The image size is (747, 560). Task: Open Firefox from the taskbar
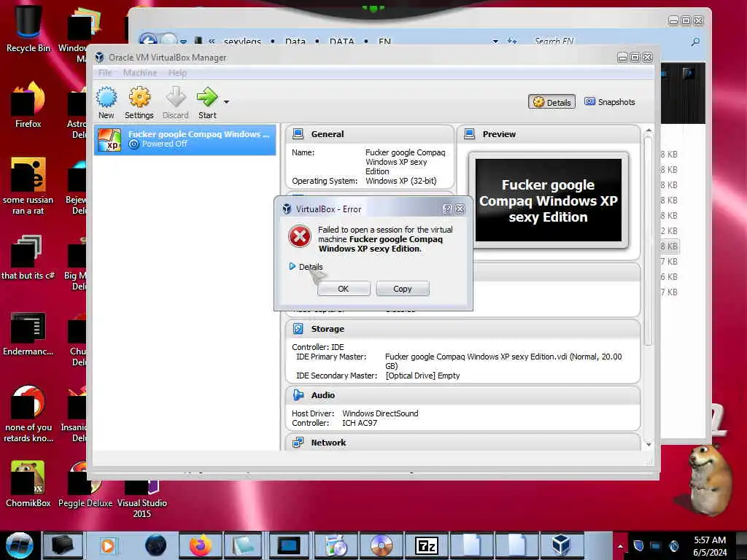coord(200,545)
